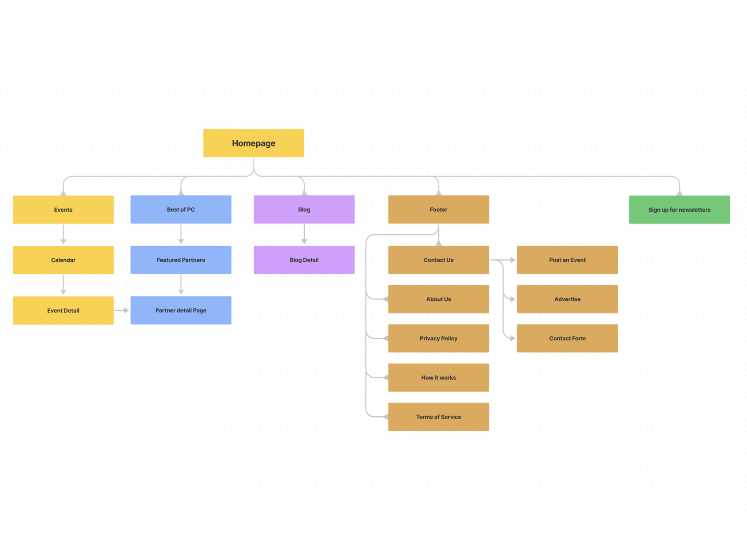Select the Terms of Service node

[439, 417]
